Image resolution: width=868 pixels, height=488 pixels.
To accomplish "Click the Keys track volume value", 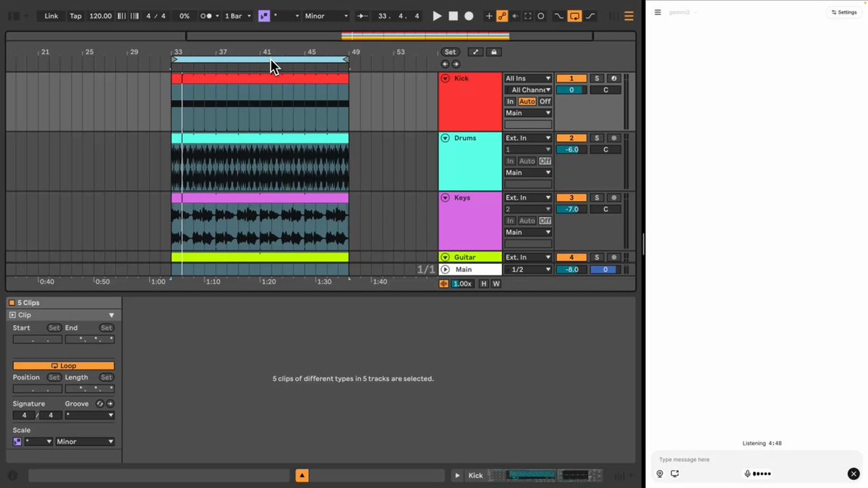I will point(571,209).
